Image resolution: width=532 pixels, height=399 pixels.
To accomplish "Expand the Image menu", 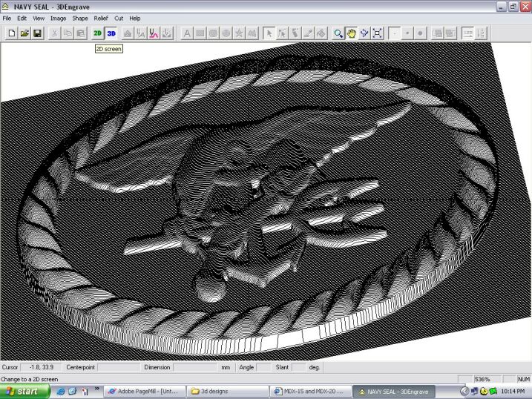I will (x=58, y=18).
